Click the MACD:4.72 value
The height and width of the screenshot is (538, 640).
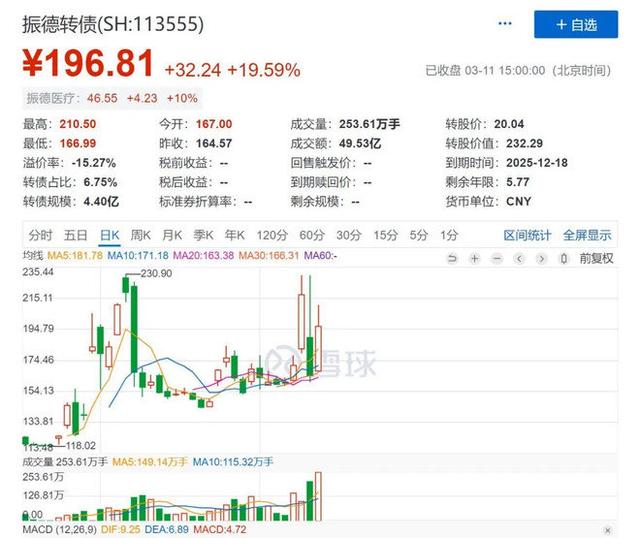tap(220, 530)
